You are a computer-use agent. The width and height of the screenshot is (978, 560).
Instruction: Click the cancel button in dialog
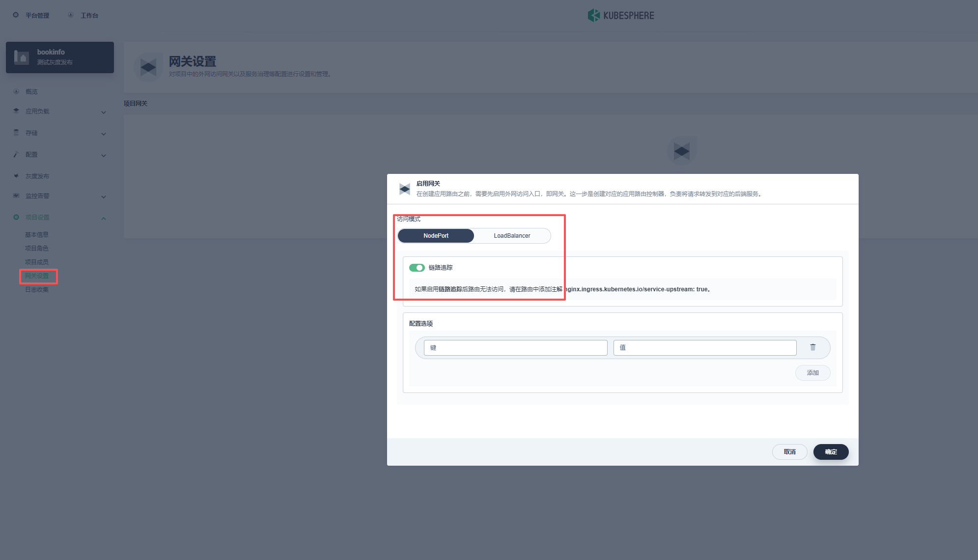pyautogui.click(x=789, y=452)
